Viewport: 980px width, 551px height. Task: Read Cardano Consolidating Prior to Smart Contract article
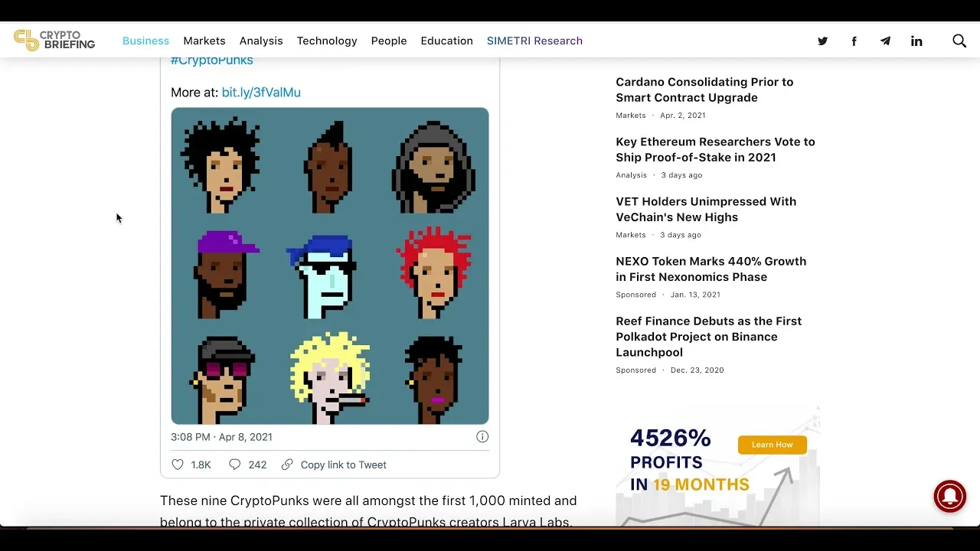704,90
